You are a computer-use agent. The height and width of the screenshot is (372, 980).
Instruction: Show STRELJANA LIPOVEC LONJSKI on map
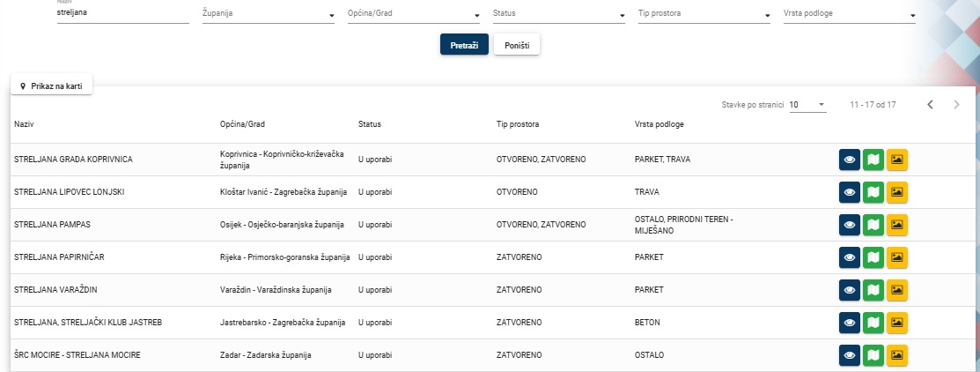(873, 192)
